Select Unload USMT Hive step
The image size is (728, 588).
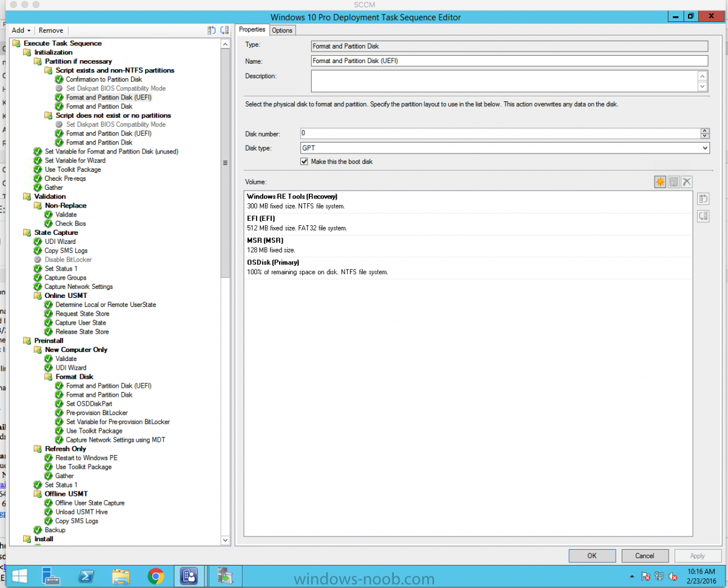pyautogui.click(x=81, y=512)
